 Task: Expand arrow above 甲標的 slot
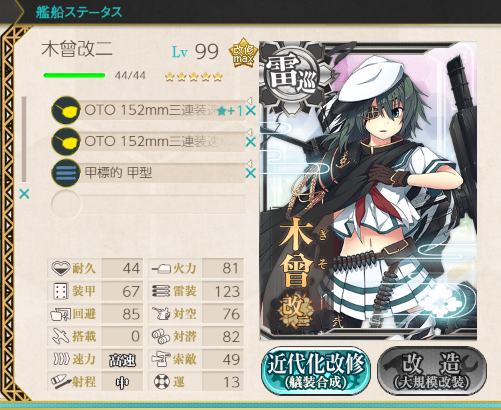pos(249,163)
